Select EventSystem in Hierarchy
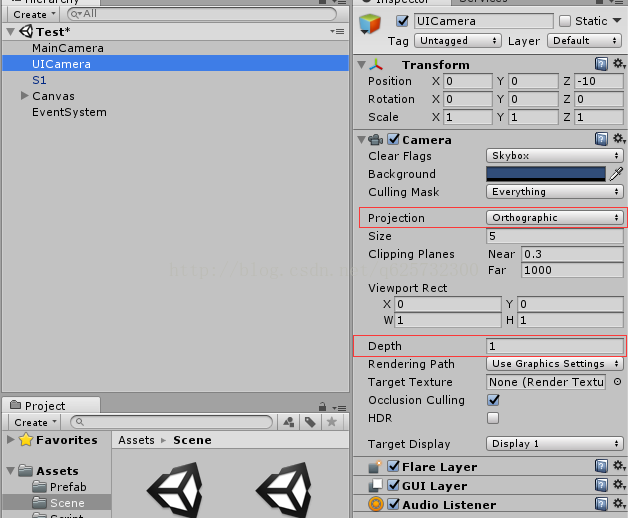 point(69,112)
